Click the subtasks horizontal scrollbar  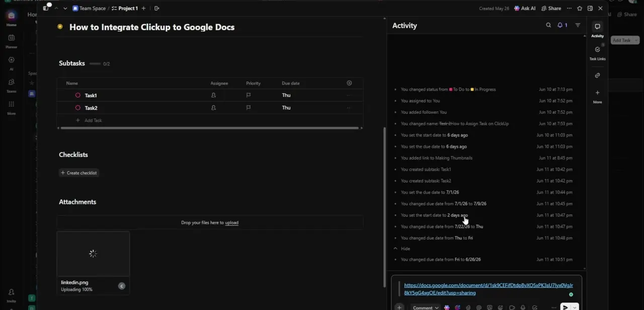tap(210, 128)
